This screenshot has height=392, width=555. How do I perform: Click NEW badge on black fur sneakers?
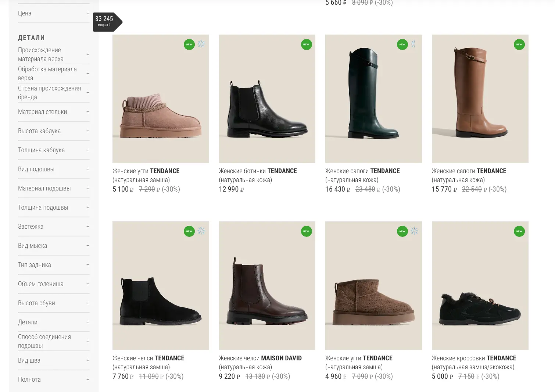pyautogui.click(x=519, y=231)
